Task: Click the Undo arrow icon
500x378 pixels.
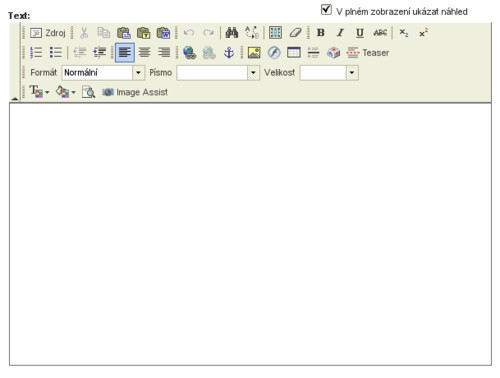Action: tap(189, 33)
